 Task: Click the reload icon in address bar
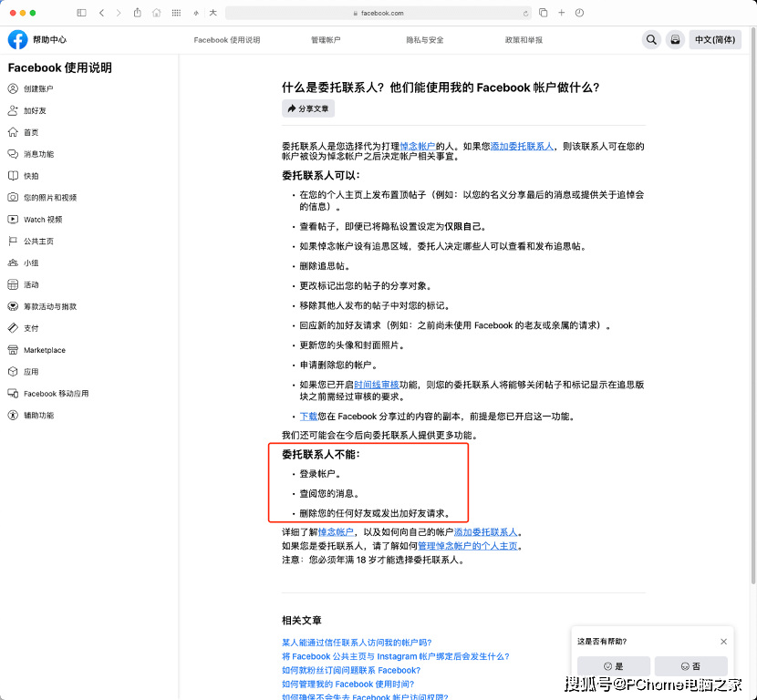[x=525, y=14]
